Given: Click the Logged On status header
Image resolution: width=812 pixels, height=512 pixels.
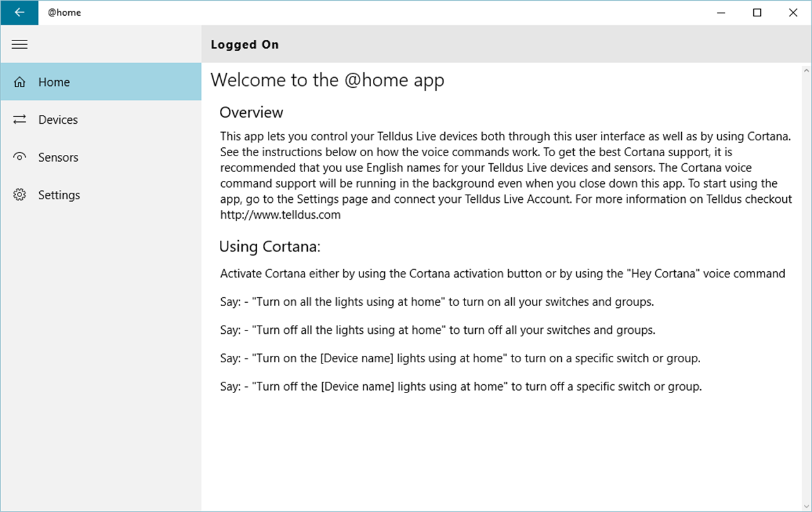Looking at the screenshot, I should point(245,44).
